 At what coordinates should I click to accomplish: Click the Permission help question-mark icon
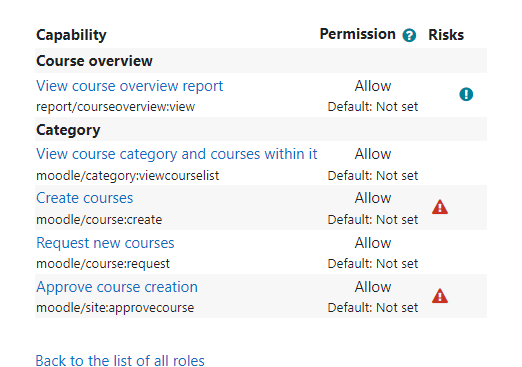pyautogui.click(x=409, y=35)
